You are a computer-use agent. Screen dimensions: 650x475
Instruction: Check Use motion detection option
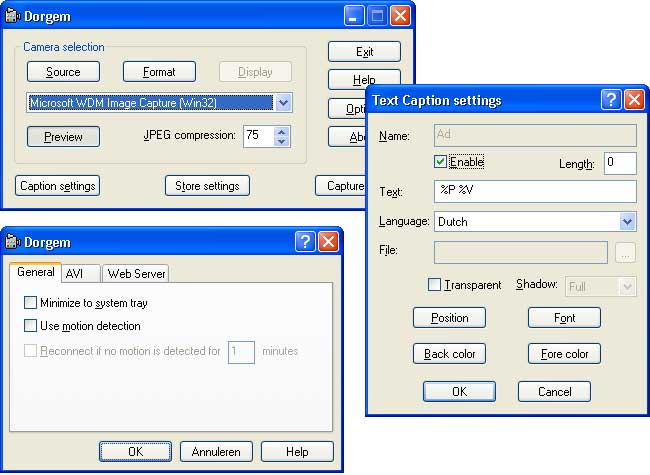pos(31,326)
